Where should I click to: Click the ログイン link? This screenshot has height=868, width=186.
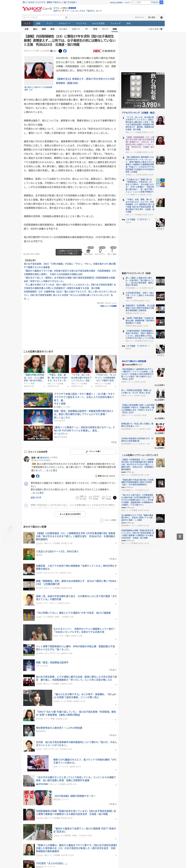click(57, 11)
